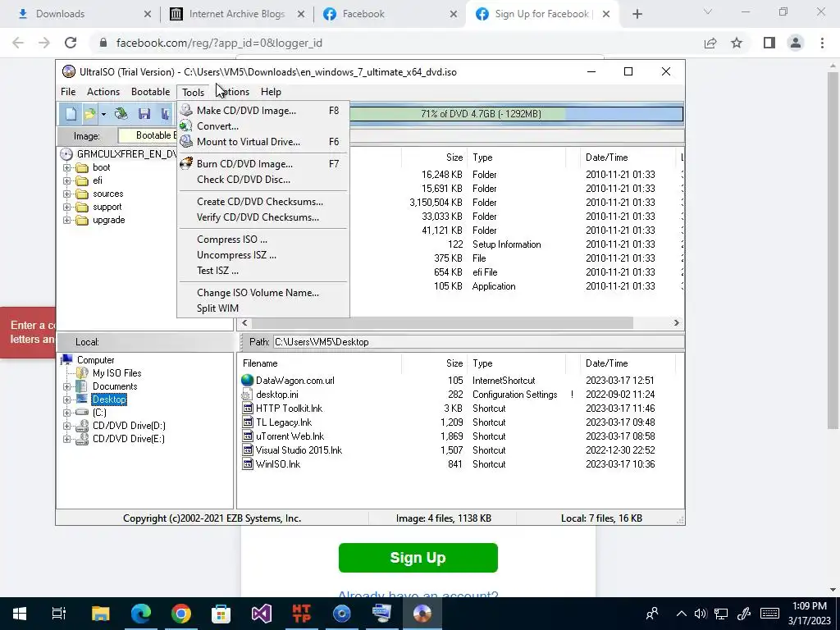Close the open Tools menu header
The image size is (840, 630).
[x=193, y=92]
